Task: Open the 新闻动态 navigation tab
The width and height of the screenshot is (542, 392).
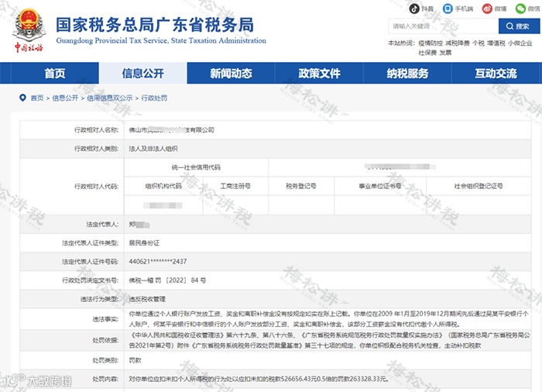Action: point(231,74)
